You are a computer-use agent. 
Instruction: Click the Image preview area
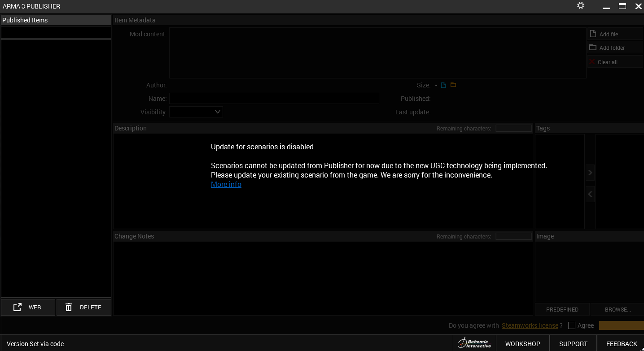(x=589, y=272)
